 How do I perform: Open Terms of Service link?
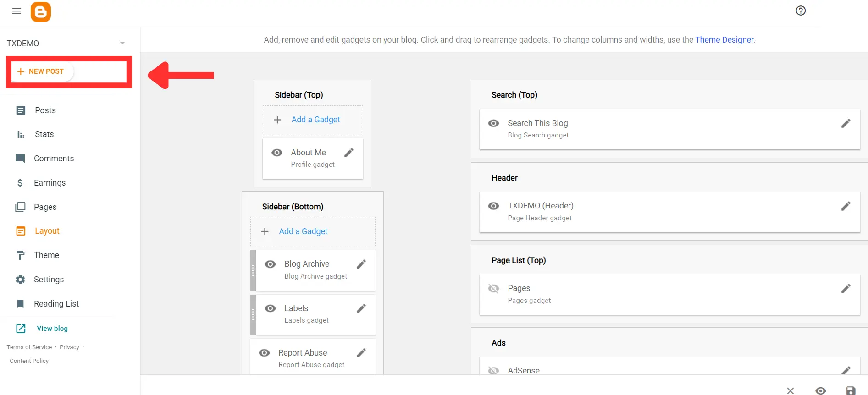click(x=29, y=347)
